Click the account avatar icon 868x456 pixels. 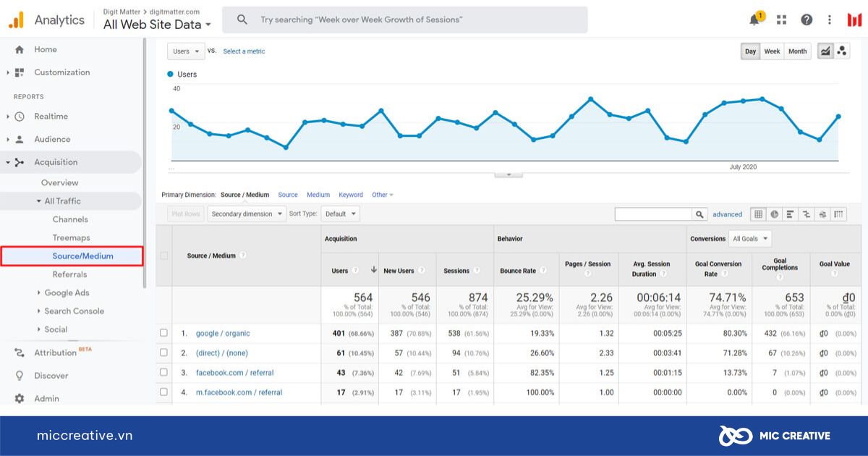pyautogui.click(x=854, y=20)
